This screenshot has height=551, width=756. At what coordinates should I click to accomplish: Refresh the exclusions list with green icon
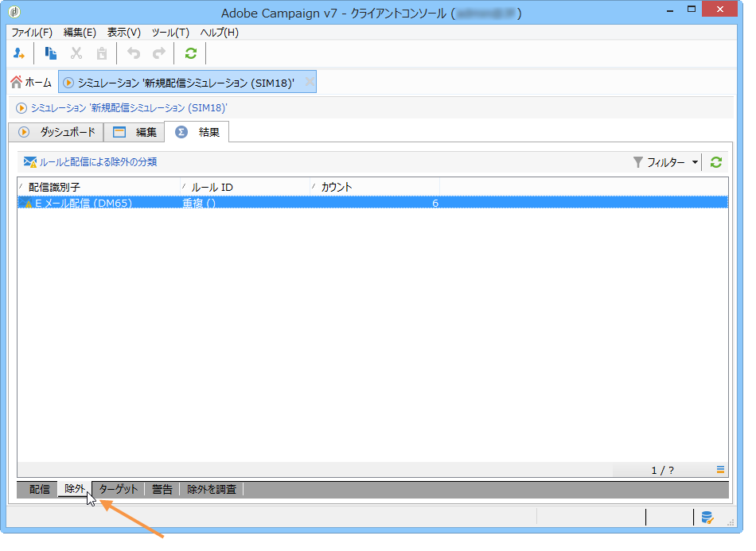[x=716, y=162]
